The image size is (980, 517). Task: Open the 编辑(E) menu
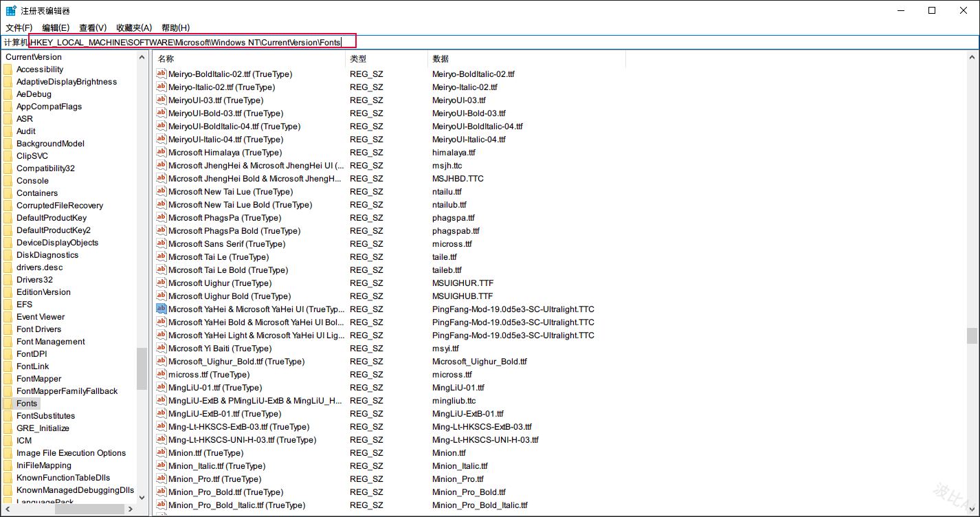click(x=56, y=27)
